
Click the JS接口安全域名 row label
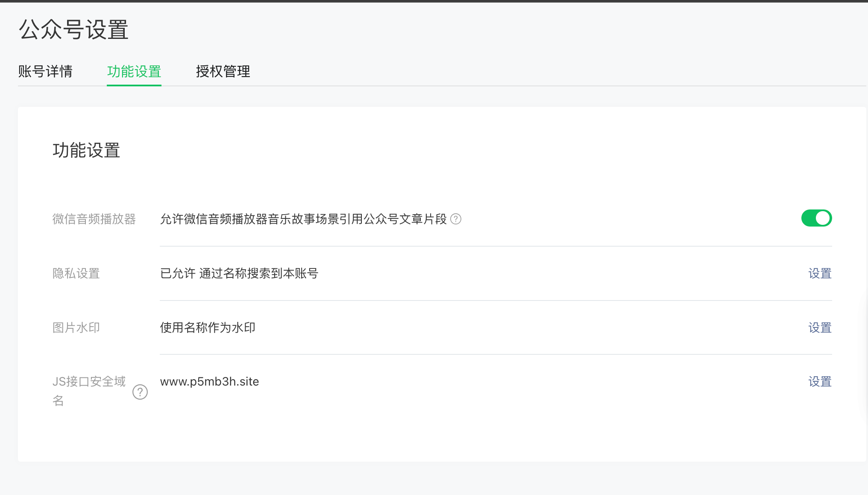(x=89, y=382)
